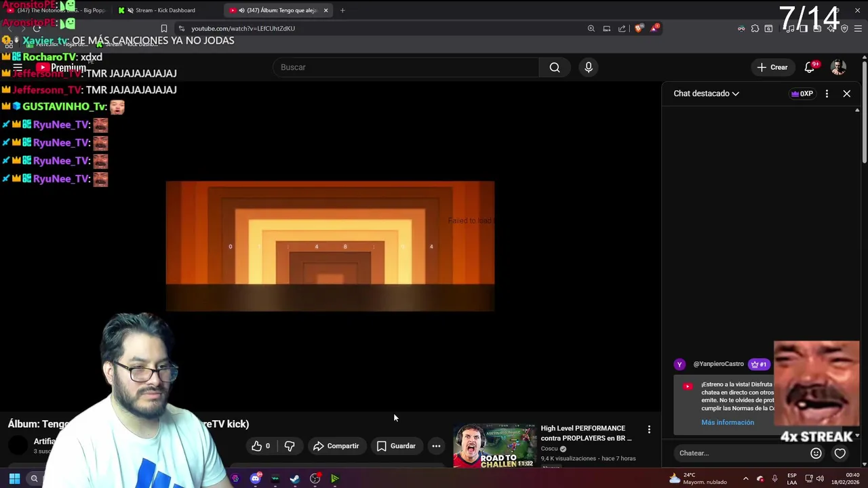Open Steam from the taskbar
This screenshot has width=868, height=488.
point(295,479)
